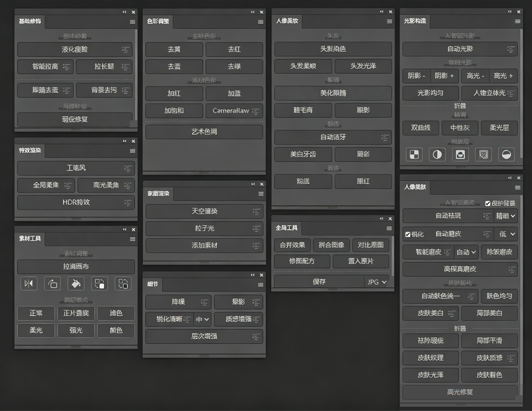This screenshot has width=532, height=411.
Task: Click the 双曲线 button
Action: click(x=421, y=128)
